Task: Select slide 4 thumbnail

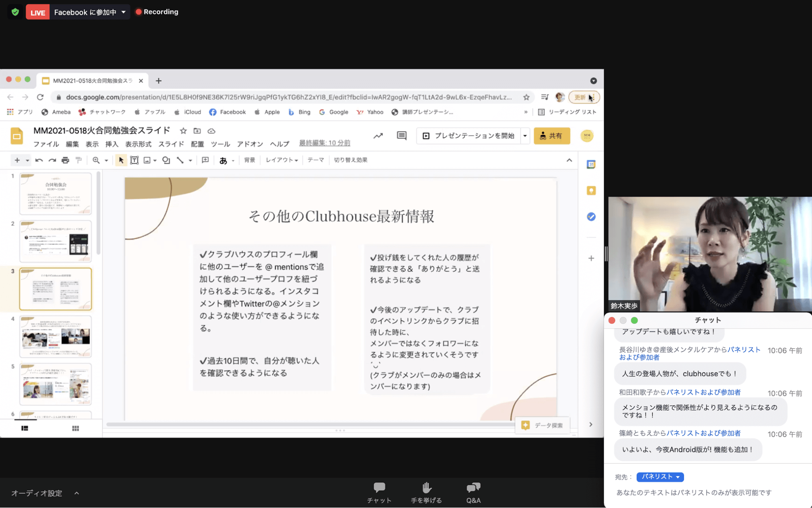Action: click(56, 336)
